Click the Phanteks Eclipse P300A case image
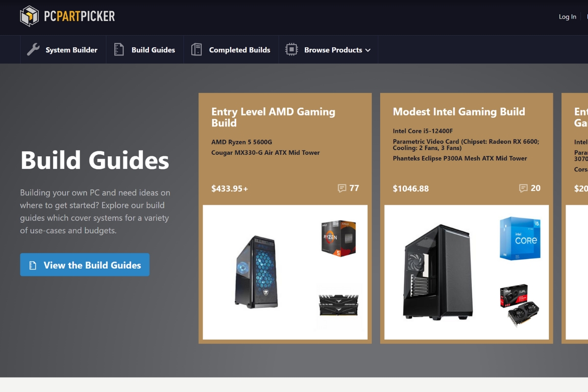This screenshot has width=588, height=392. point(438,271)
